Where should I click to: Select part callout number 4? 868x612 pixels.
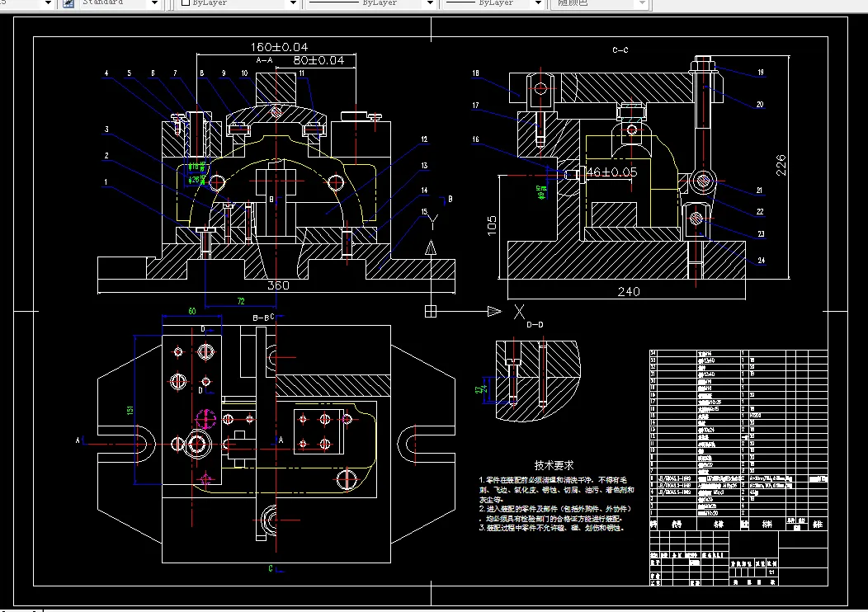(106, 73)
